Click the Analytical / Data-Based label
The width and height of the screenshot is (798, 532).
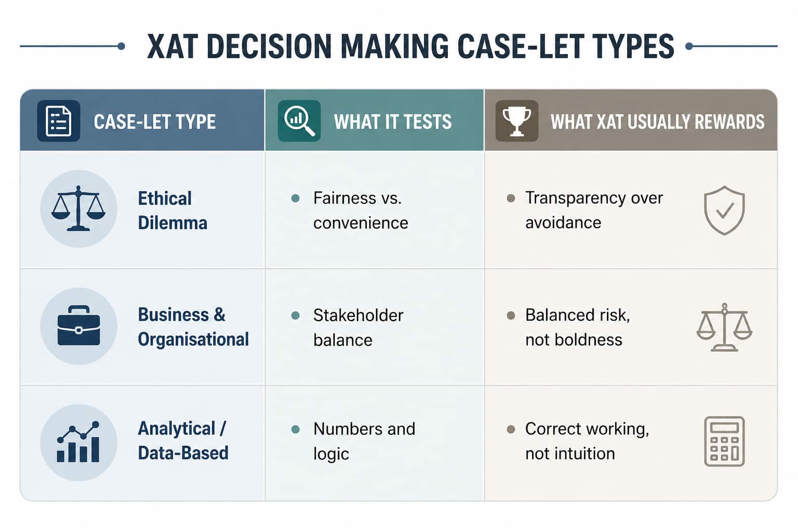[x=183, y=441]
